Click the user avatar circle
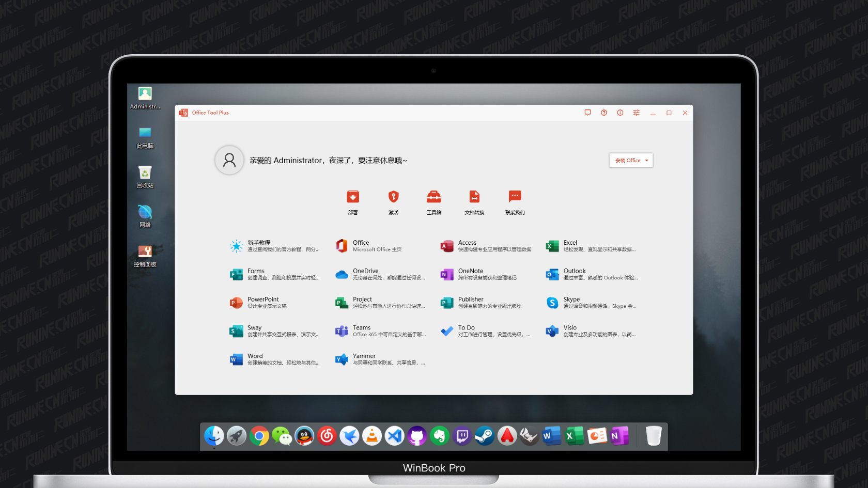868x488 pixels. 229,160
